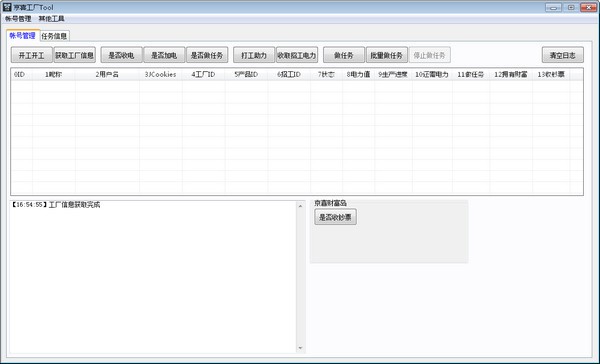This screenshot has height=364, width=600.
Task: Toggle the 是否加电 option button
Action: (x=164, y=55)
